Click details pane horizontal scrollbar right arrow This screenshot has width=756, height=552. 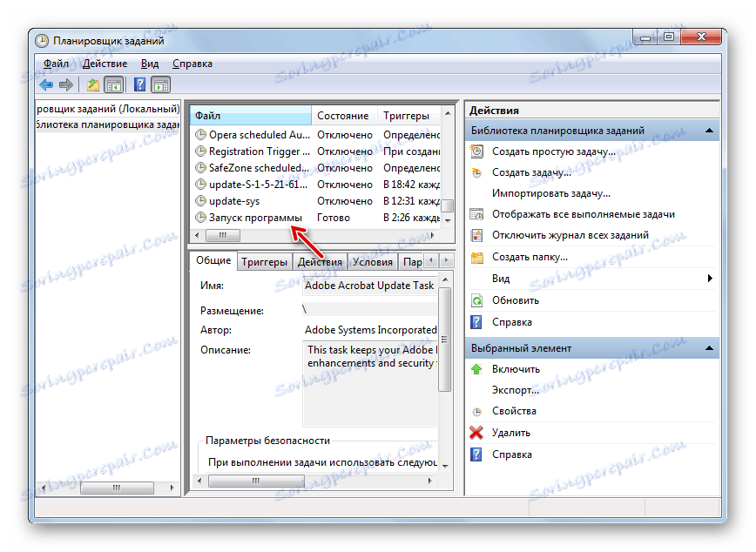click(430, 481)
